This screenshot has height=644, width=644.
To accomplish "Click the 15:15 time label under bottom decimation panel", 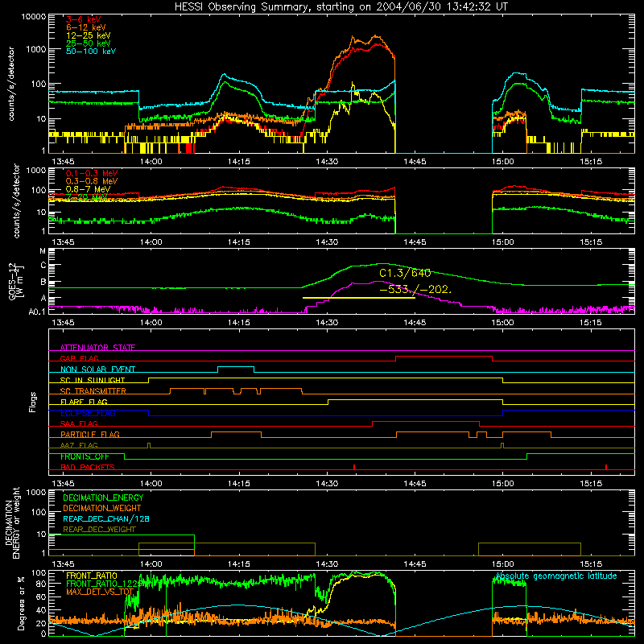I will pyautogui.click(x=591, y=564).
